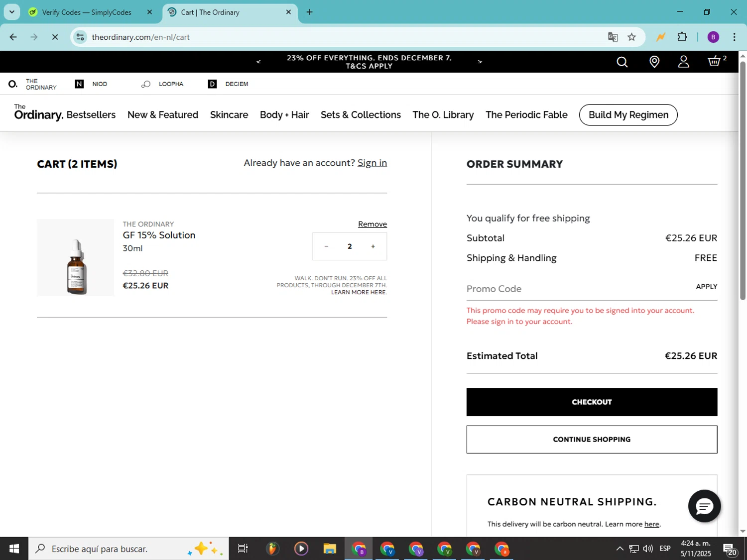Switch to the Verify Codes — SimplyCodes tab
747x560 pixels.
click(x=87, y=12)
